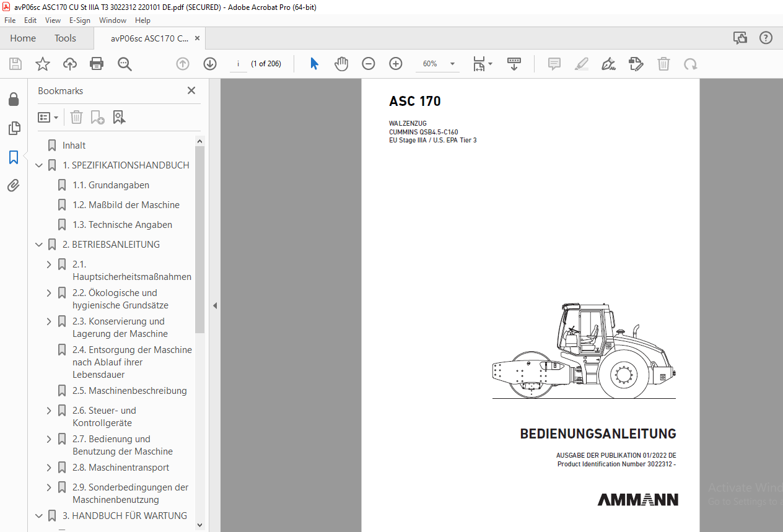Open the Inhalt bookmark
The image size is (783, 532).
[74, 146]
